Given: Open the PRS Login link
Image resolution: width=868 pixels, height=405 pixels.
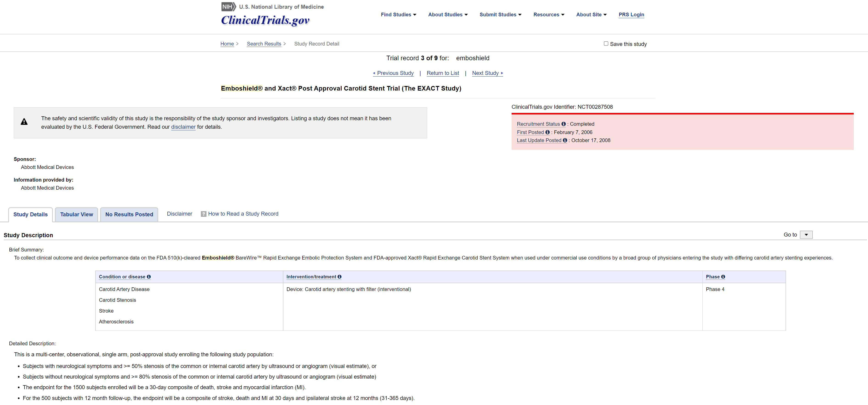Looking at the screenshot, I should 631,14.
